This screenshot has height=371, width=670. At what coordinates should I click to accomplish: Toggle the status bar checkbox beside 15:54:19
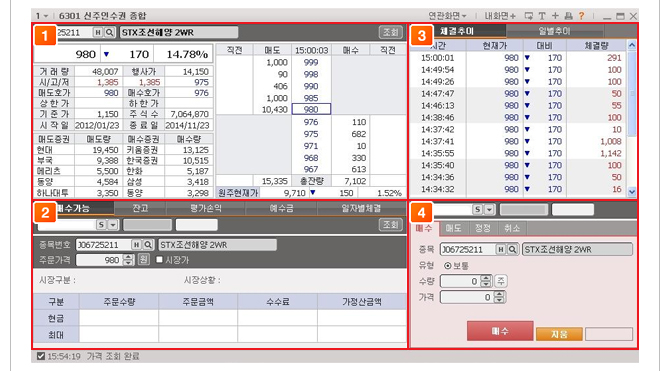pos(41,356)
